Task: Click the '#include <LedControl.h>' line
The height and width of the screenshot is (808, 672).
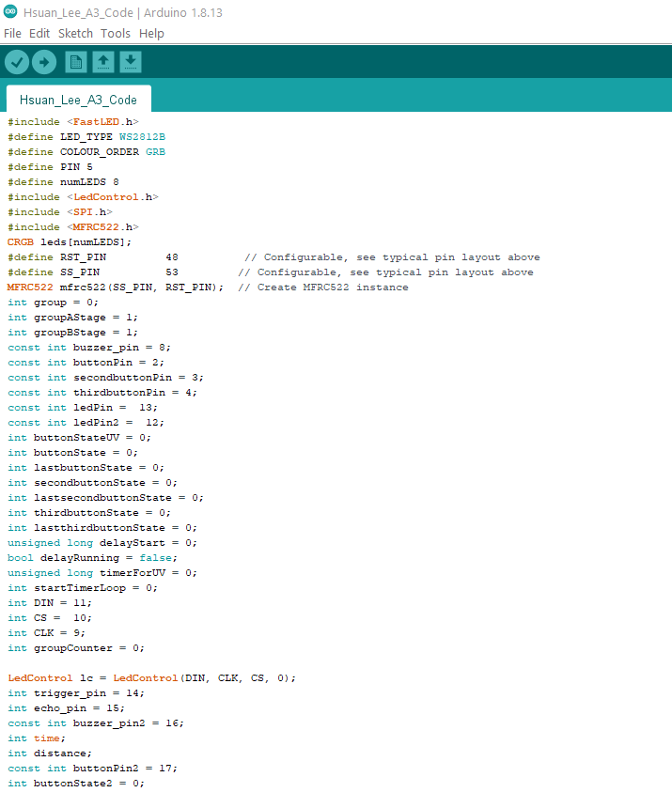Action: [83, 197]
